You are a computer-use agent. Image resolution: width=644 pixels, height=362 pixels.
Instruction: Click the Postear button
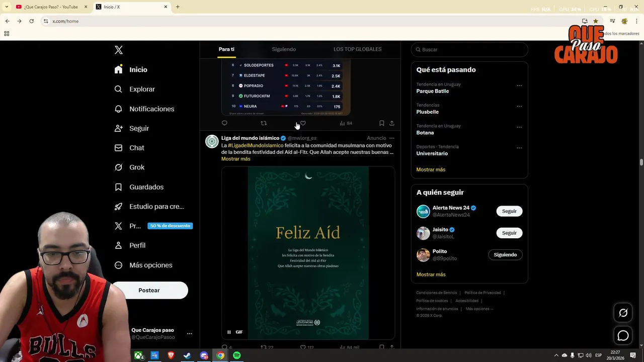(x=149, y=290)
